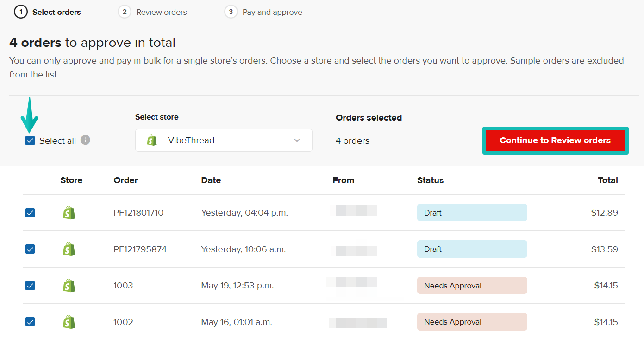Screen dimensions: 644x338
Task: Open order number PF121801710
Action: coord(138,213)
